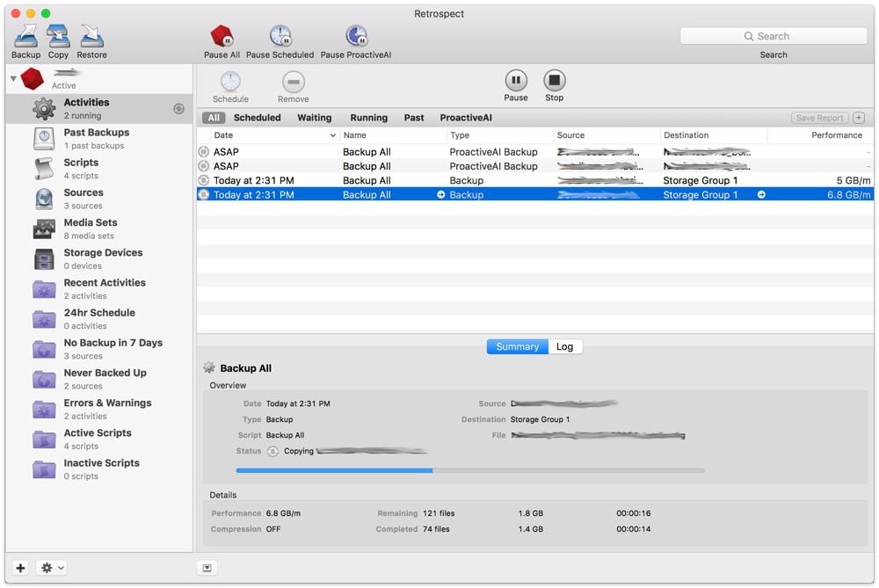
Task: Select the second ASAP ProactiveAI Backup row
Action: 534,166
